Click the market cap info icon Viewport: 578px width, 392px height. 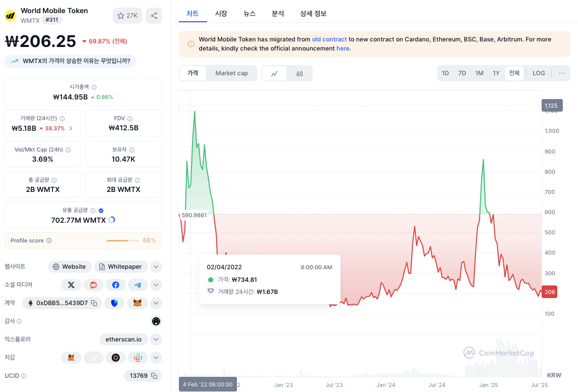pyautogui.click(x=94, y=87)
